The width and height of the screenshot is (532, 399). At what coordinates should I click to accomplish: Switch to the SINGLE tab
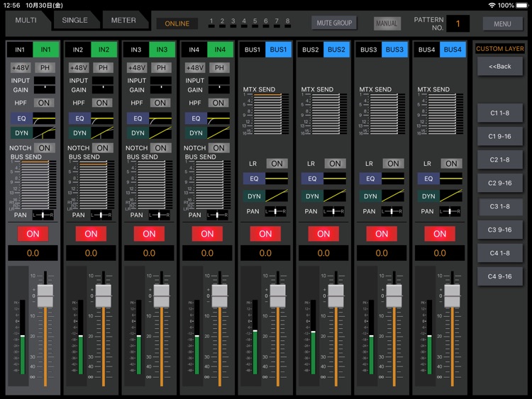74,21
